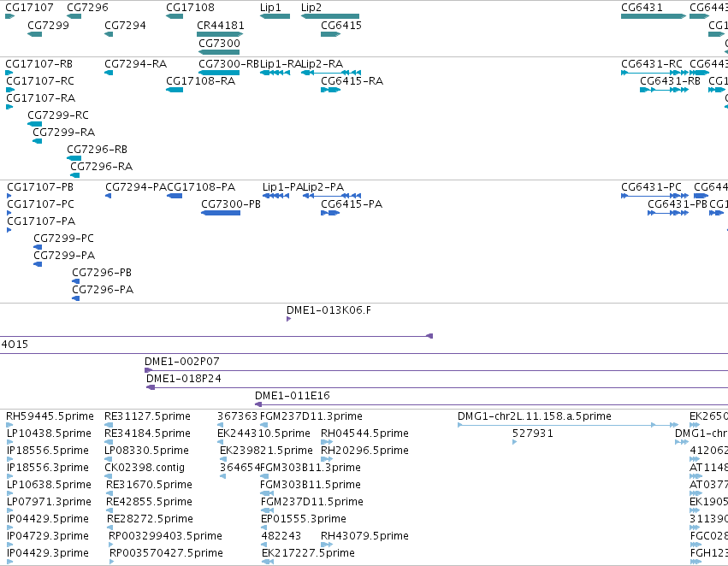Click the RH04544.5prime label
Viewport: 728px width, 566px height.
point(365,433)
